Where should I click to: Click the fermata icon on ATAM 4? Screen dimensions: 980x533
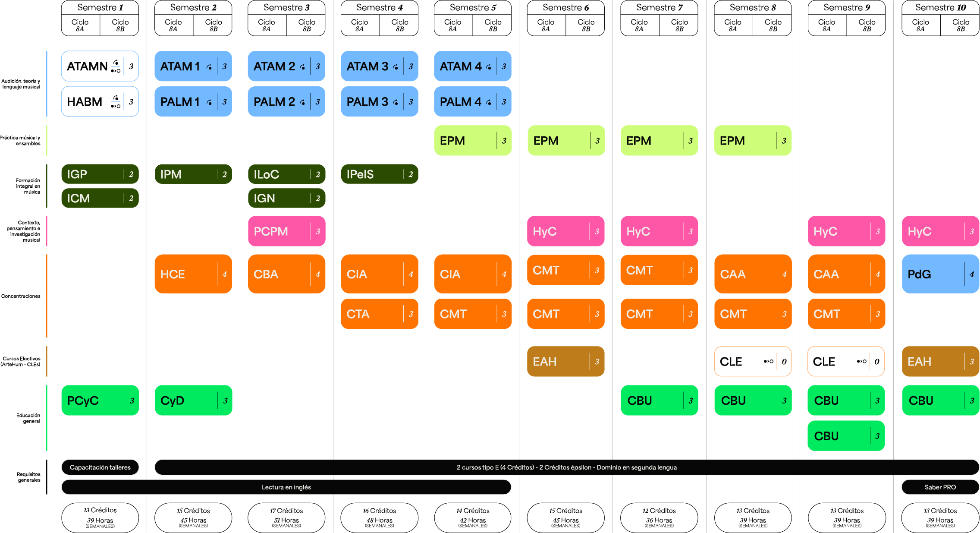pos(489,67)
